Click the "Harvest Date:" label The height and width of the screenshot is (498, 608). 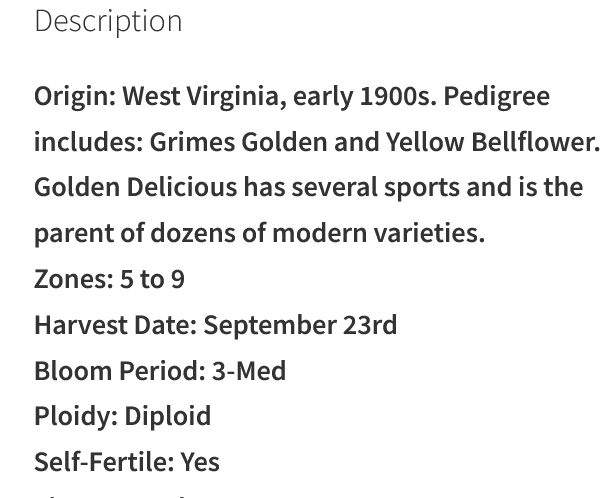pyautogui.click(x=115, y=325)
